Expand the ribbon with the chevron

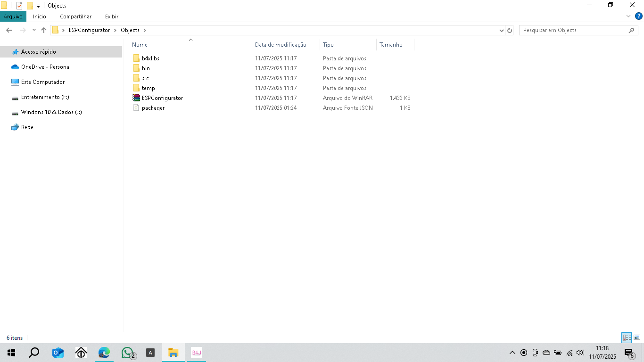[628, 16]
